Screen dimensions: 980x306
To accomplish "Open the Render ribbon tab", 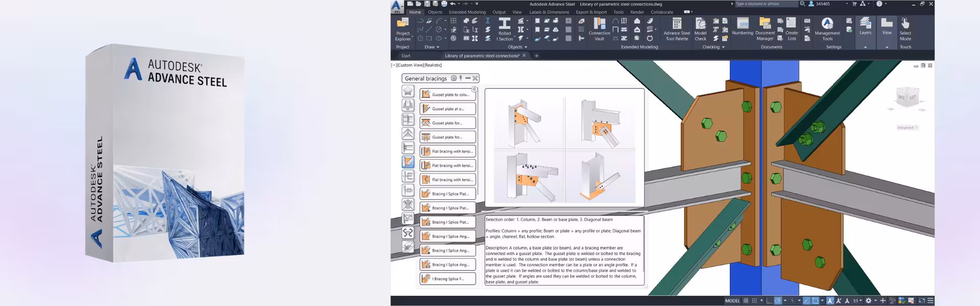I will click(637, 12).
